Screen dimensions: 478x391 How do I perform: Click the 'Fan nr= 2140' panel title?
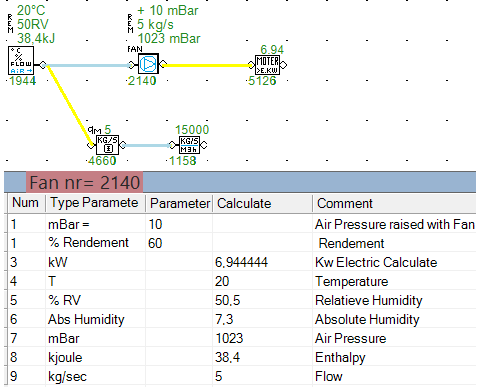(85, 183)
